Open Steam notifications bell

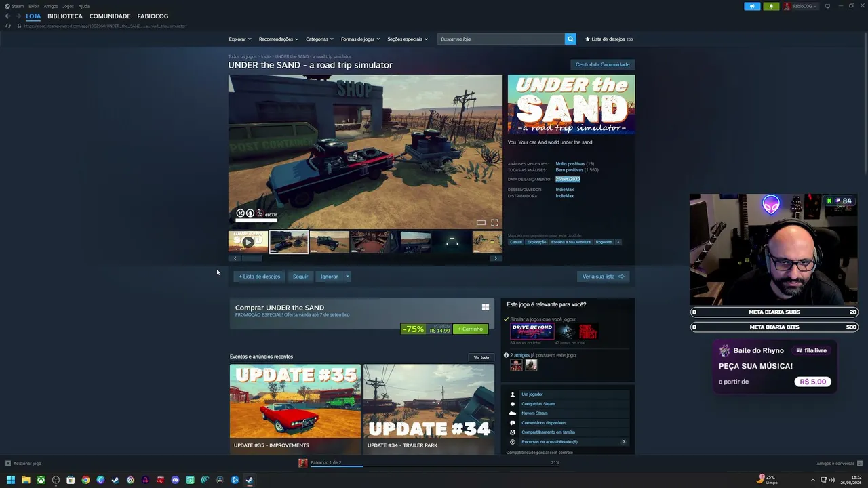771,6
